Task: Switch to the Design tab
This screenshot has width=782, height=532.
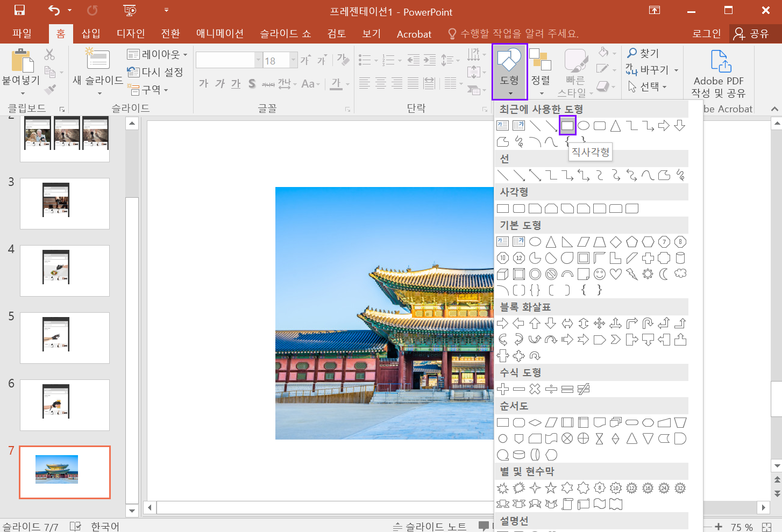Action: coord(131,33)
